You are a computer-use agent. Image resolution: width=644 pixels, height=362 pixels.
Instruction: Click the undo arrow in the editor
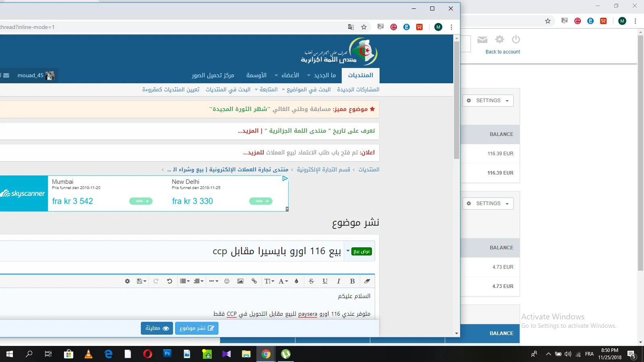pyautogui.click(x=169, y=281)
